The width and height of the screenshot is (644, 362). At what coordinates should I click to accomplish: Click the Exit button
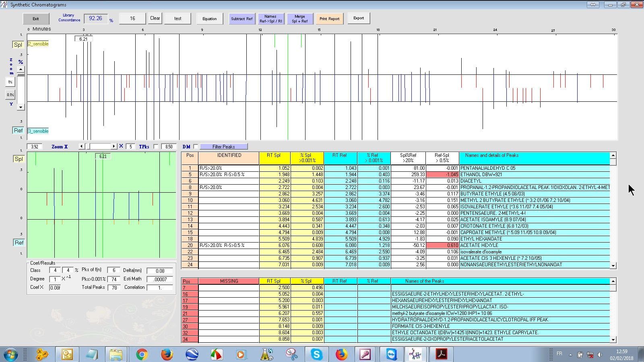tap(36, 19)
